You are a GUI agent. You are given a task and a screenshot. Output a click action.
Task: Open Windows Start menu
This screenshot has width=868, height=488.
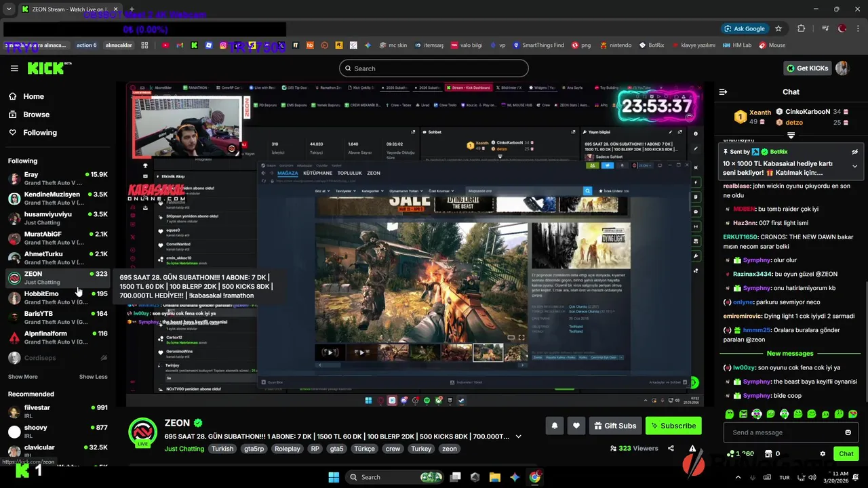point(334,477)
